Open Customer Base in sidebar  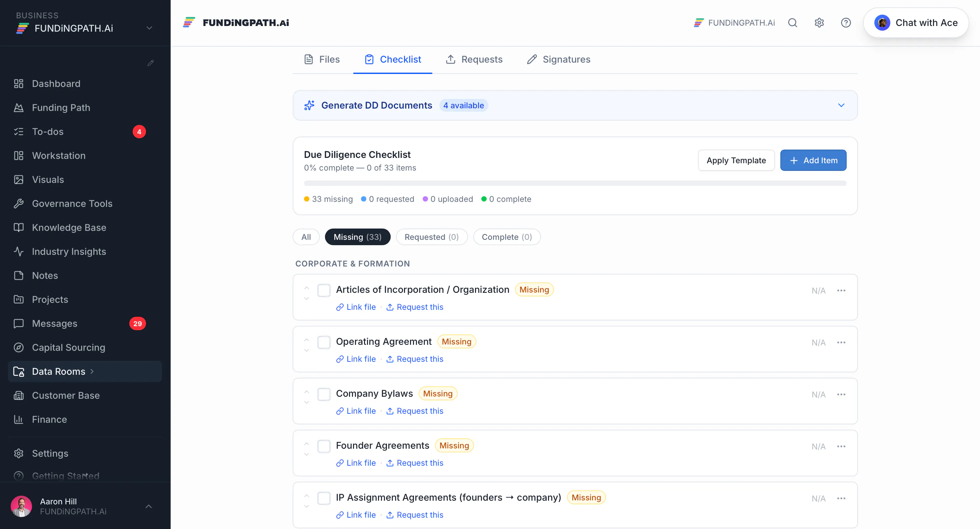pyautogui.click(x=85, y=395)
